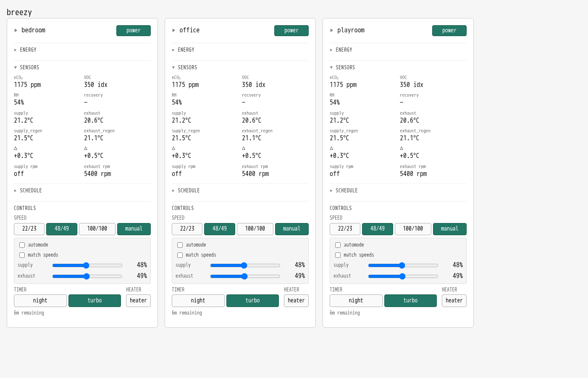This screenshot has height=378, width=588.
Task: Click the playroom supply speed slider
Action: (x=403, y=265)
